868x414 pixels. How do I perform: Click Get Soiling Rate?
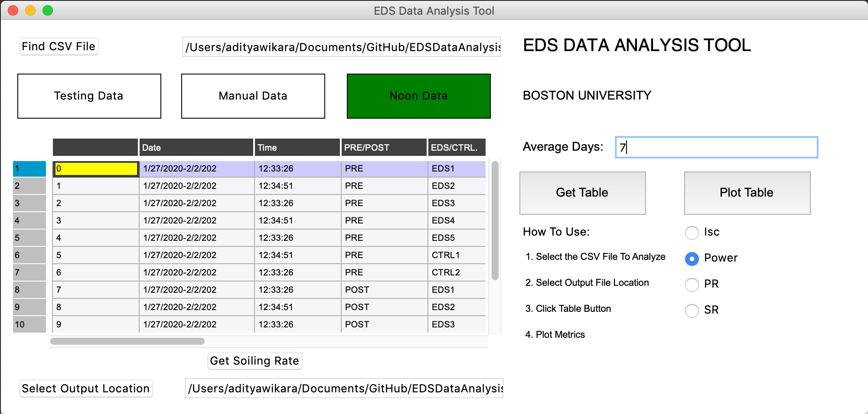(255, 361)
